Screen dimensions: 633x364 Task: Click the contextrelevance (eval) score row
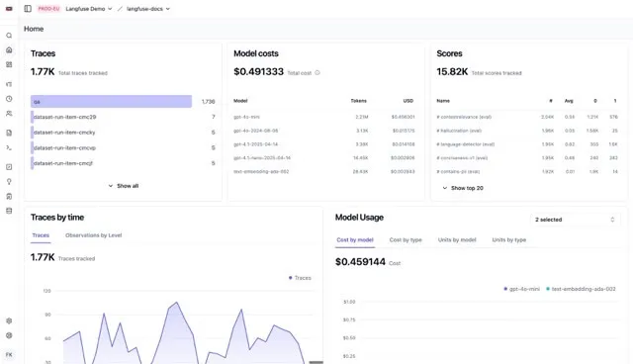tap(527, 117)
